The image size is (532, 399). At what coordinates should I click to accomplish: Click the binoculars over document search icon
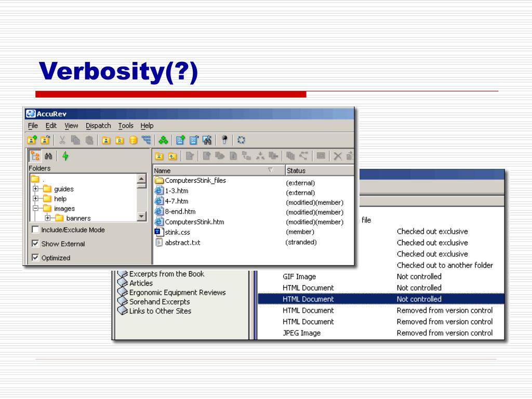click(207, 140)
